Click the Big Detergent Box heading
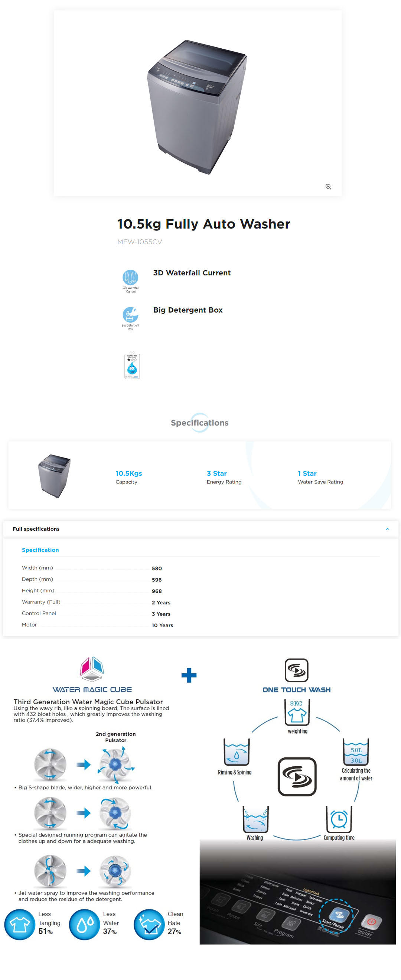This screenshot has height=980, width=401. pos(188,310)
